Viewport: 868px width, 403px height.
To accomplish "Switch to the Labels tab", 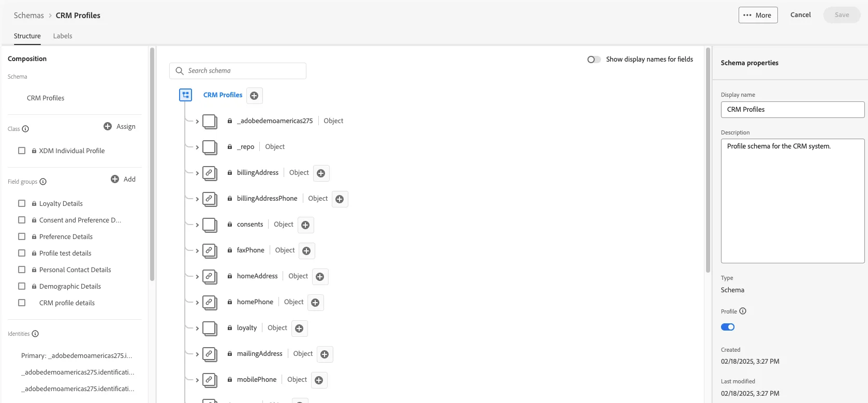I will (x=63, y=36).
